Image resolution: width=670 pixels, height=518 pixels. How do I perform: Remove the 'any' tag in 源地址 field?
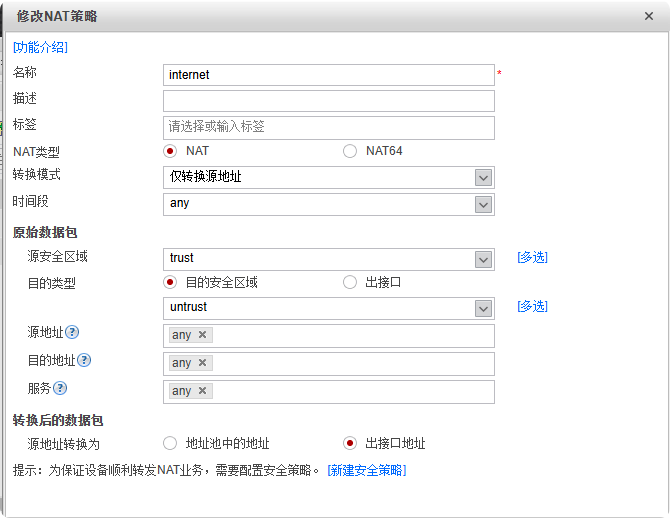(202, 335)
